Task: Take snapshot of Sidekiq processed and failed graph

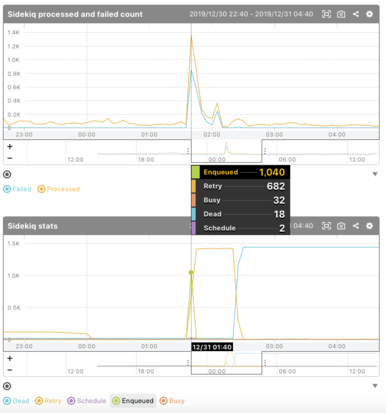Action: point(341,14)
